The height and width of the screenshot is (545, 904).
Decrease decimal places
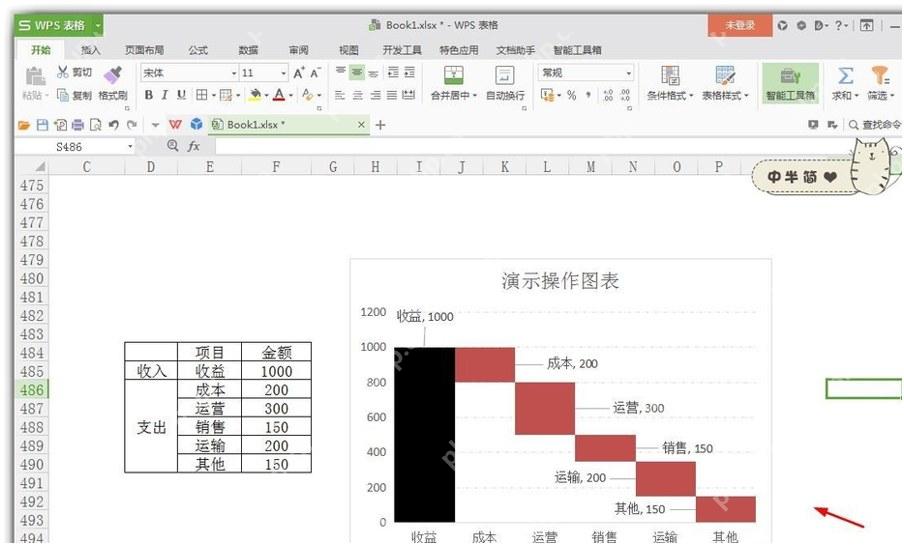pos(625,95)
